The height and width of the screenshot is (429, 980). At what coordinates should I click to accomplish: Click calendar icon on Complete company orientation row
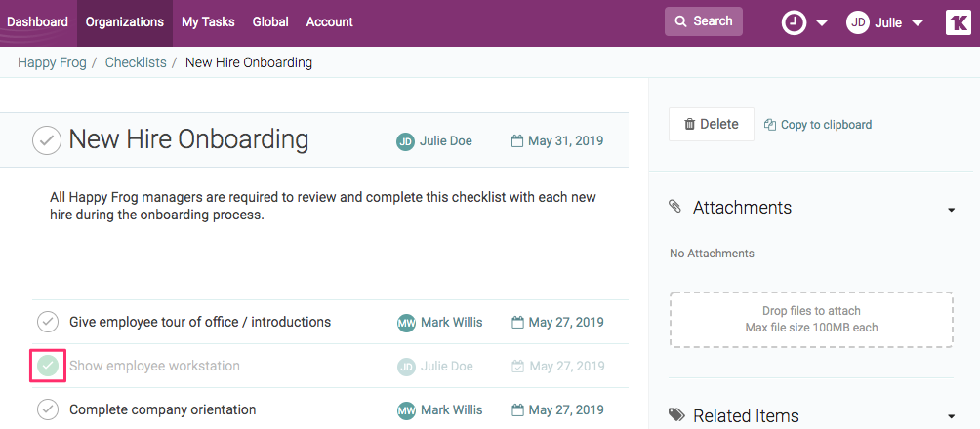pos(518,410)
